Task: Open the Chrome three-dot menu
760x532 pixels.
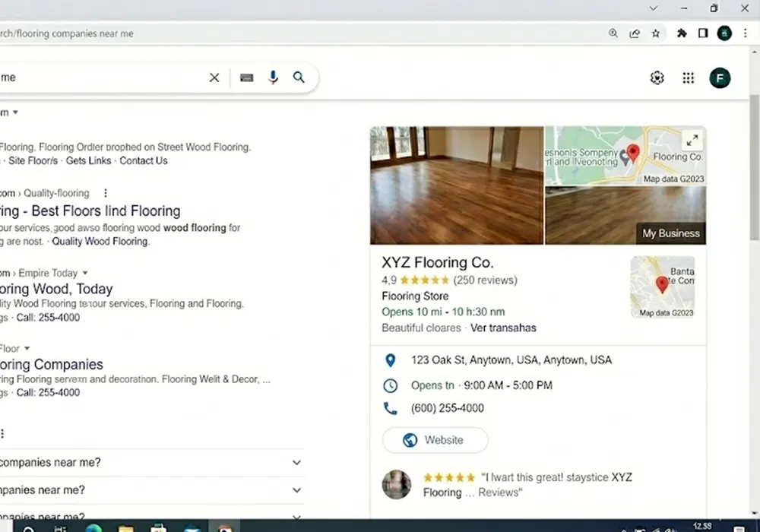Action: (745, 33)
